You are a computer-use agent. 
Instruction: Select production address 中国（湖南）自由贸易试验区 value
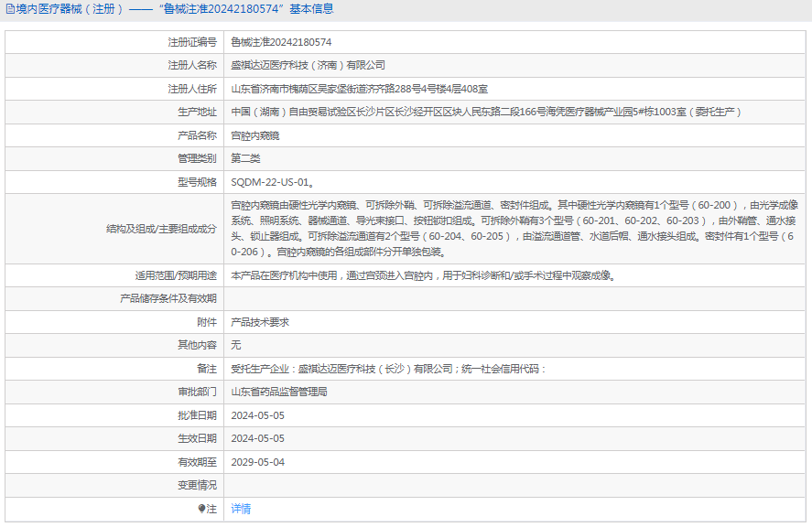click(x=486, y=112)
